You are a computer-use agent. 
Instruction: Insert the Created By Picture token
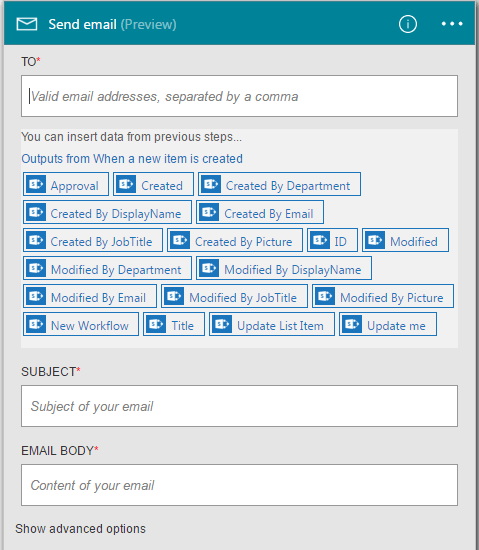(235, 240)
